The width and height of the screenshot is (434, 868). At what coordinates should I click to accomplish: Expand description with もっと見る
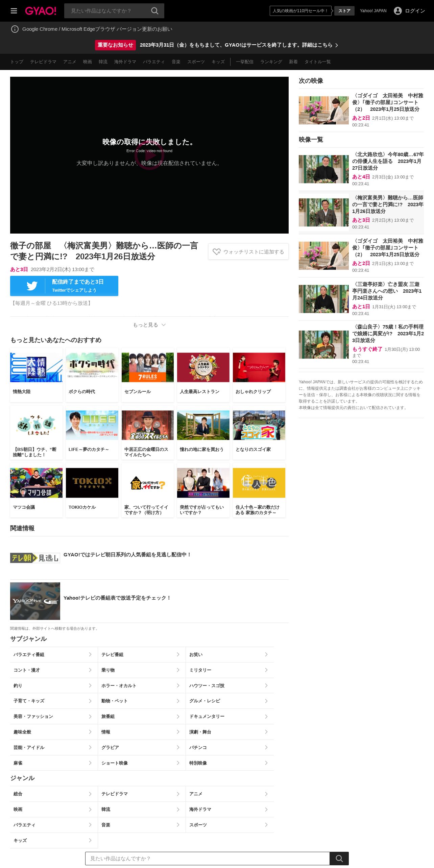149,325
